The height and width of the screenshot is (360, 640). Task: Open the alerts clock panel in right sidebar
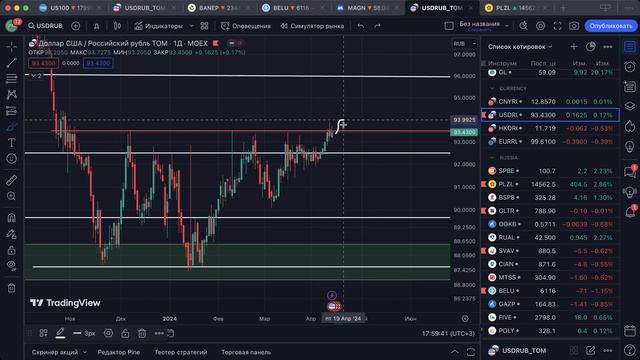630,67
